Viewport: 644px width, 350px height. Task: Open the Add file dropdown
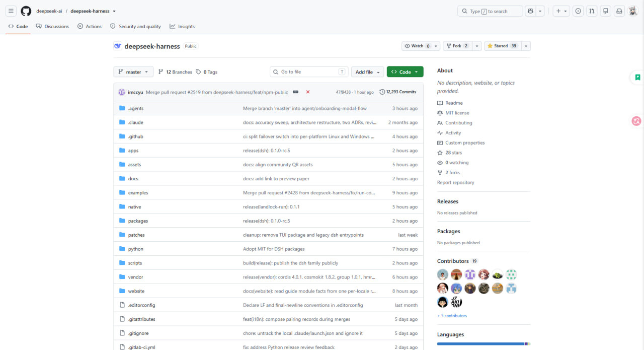[x=367, y=72]
